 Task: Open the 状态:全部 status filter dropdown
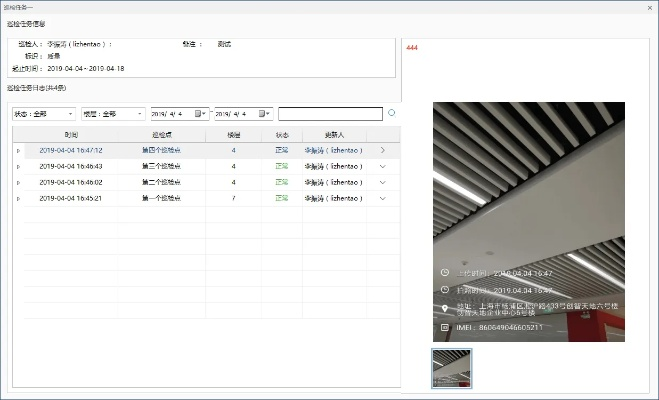tap(43, 114)
